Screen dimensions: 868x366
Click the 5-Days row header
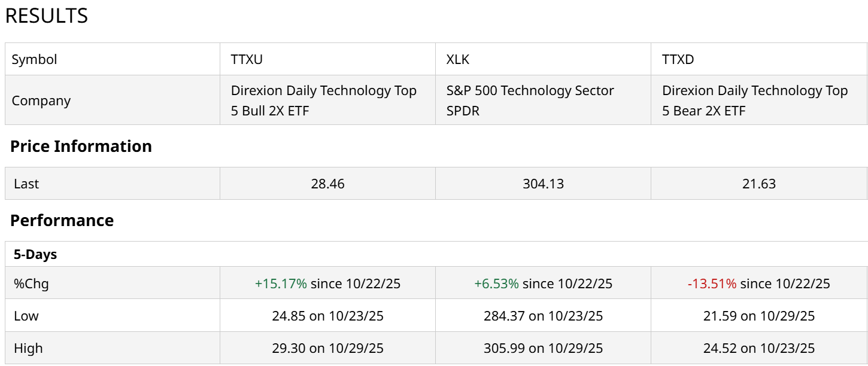35,254
